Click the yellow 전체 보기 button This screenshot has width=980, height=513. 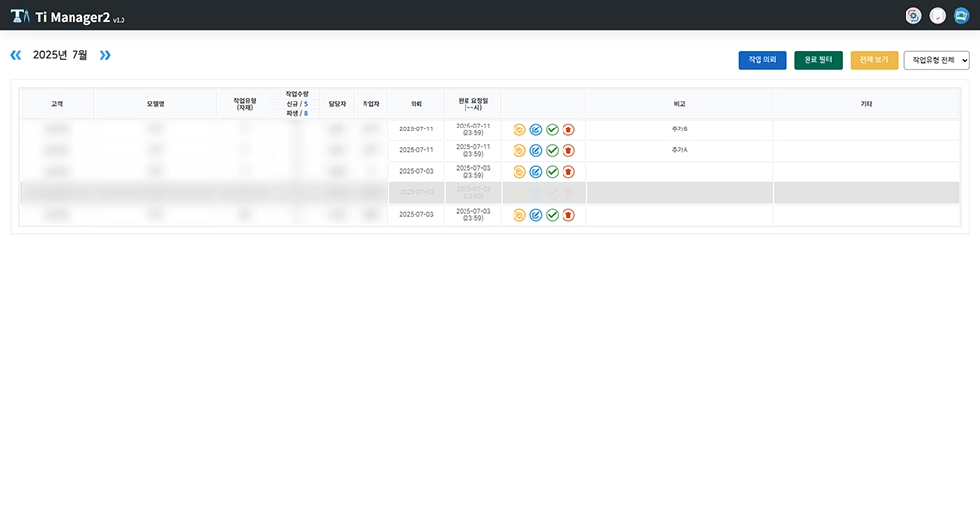tap(874, 60)
